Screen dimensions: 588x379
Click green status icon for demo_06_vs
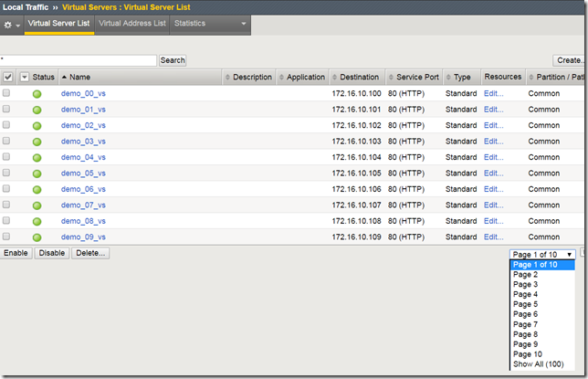coord(37,190)
